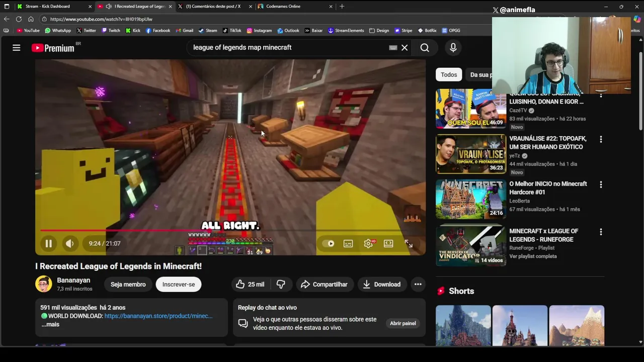Open Compartilhar share dialog
The image size is (644, 362).
[324, 285]
